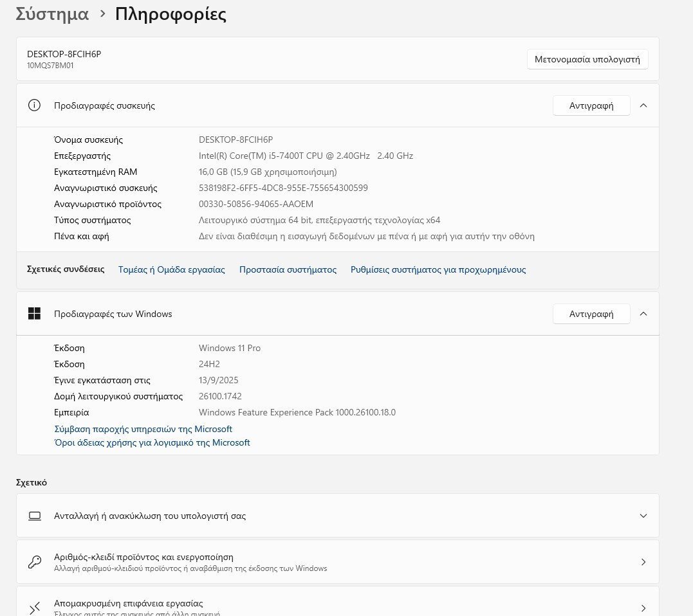
Task: Click the Αναγνωριστικό συσκευής label
Action: (x=106, y=188)
